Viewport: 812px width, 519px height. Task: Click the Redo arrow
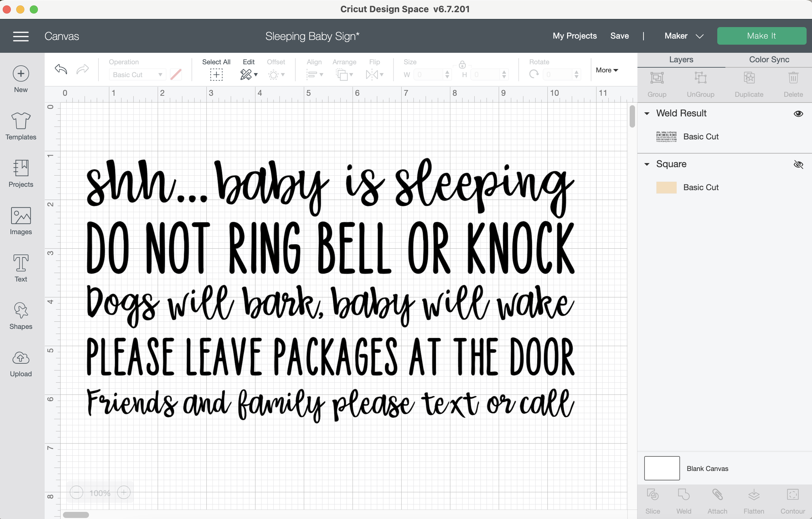click(83, 69)
